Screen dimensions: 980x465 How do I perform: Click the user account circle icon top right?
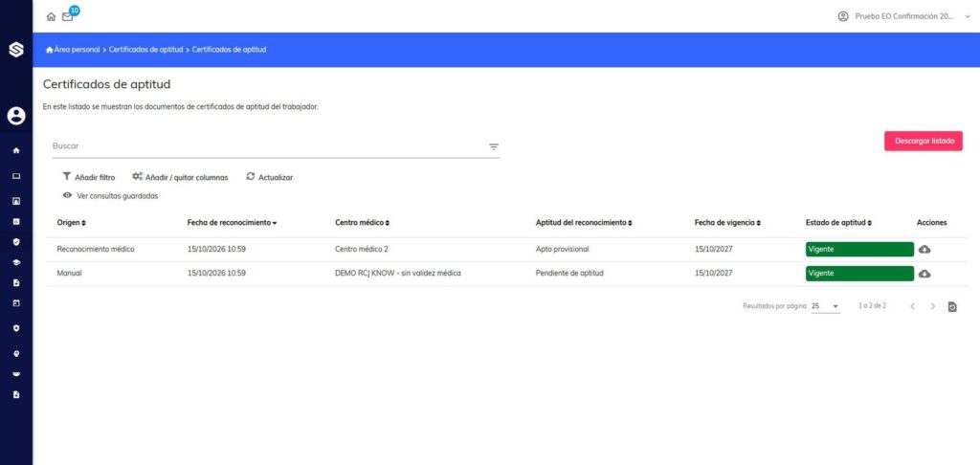[x=843, y=16]
